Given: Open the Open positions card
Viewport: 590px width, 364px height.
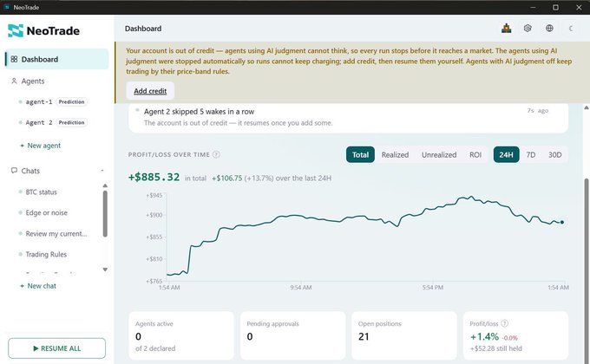Looking at the screenshot, I should tap(404, 335).
